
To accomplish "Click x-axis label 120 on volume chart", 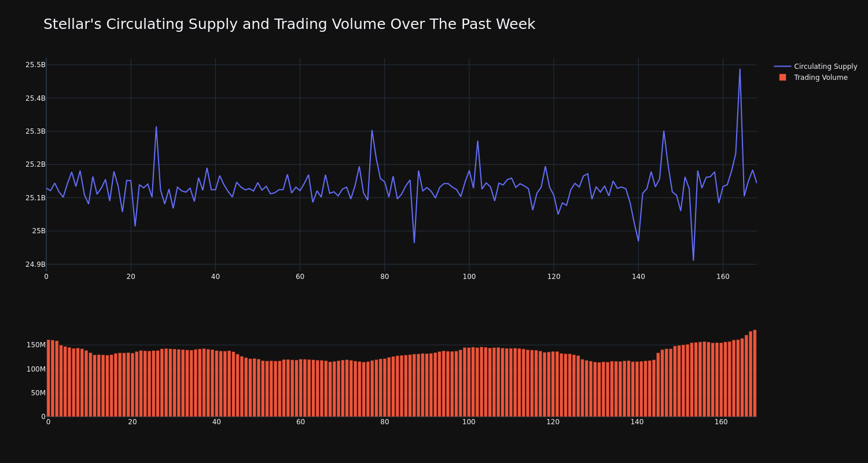I will [x=553, y=422].
